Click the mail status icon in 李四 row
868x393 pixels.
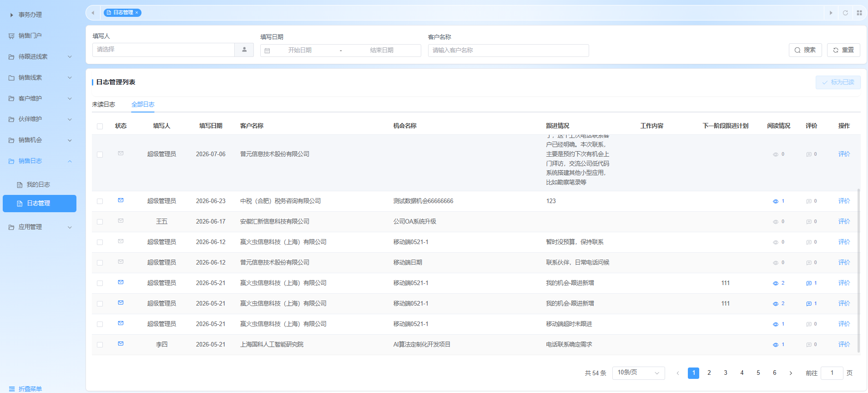pyautogui.click(x=121, y=344)
